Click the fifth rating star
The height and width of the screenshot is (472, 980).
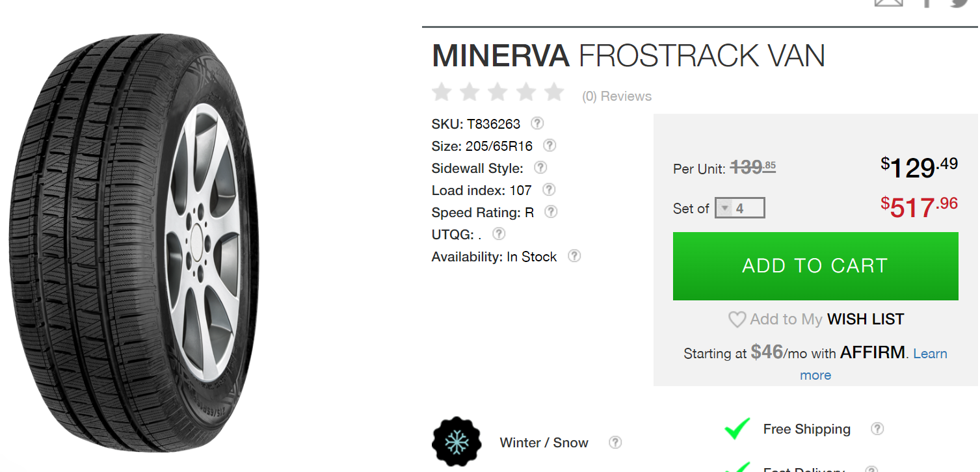pyautogui.click(x=554, y=92)
